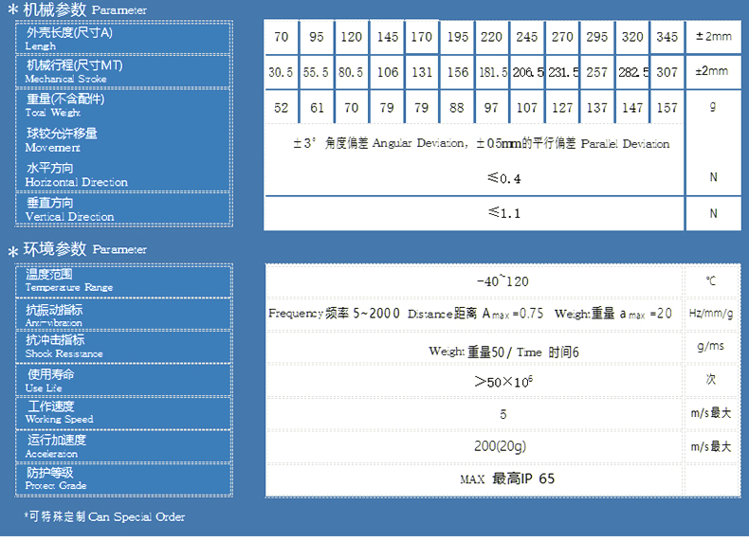749x560 pixels.
Task: Click stroke cell value 231.5
Action: tap(564, 72)
